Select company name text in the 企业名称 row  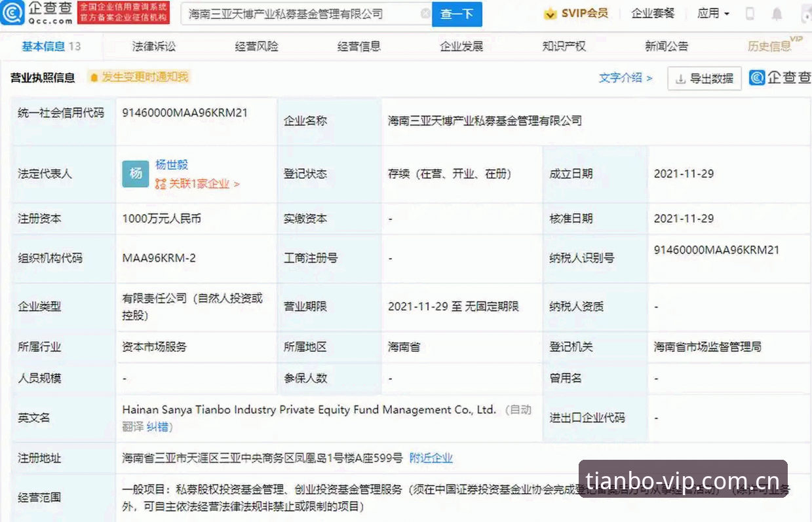(485, 121)
